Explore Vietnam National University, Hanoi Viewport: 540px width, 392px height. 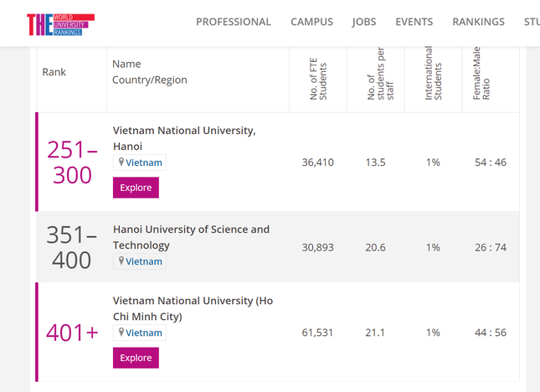[136, 188]
